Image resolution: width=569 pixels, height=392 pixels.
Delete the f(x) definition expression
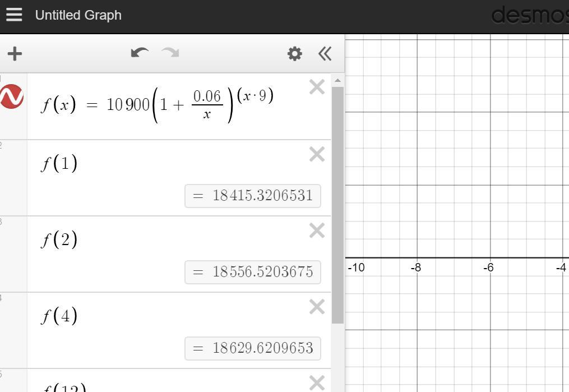(317, 87)
